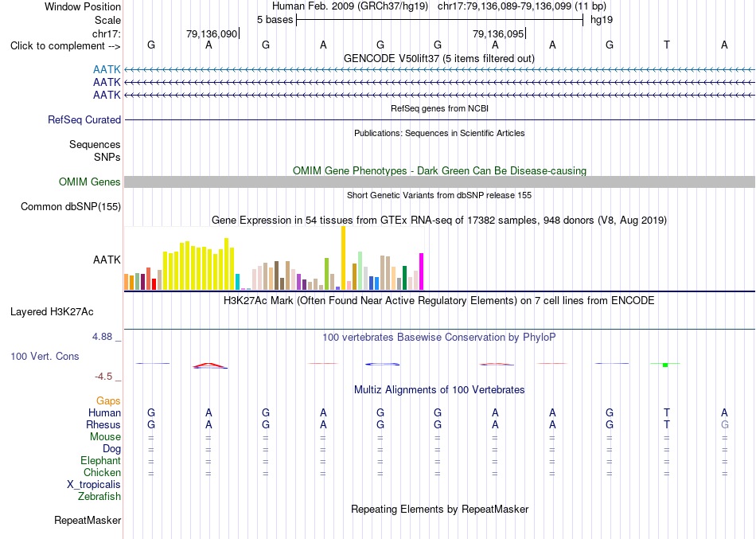Click 'Multiz Alignments of 100 Vertebrates' title

439,390
